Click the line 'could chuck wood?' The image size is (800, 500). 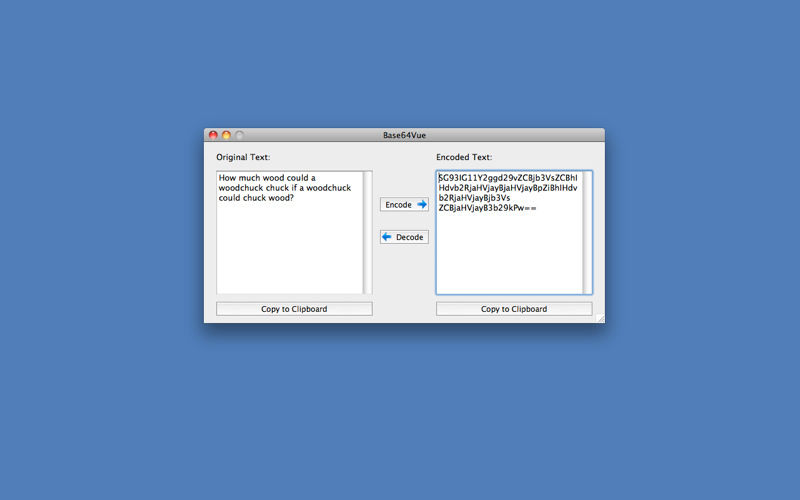coord(256,198)
